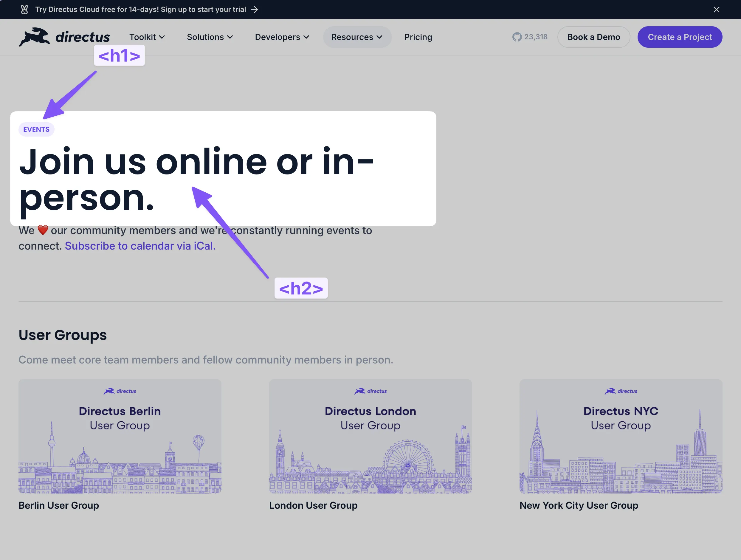Screen dimensions: 741x560
Task: Open the GitHub star count icon
Action: point(517,37)
